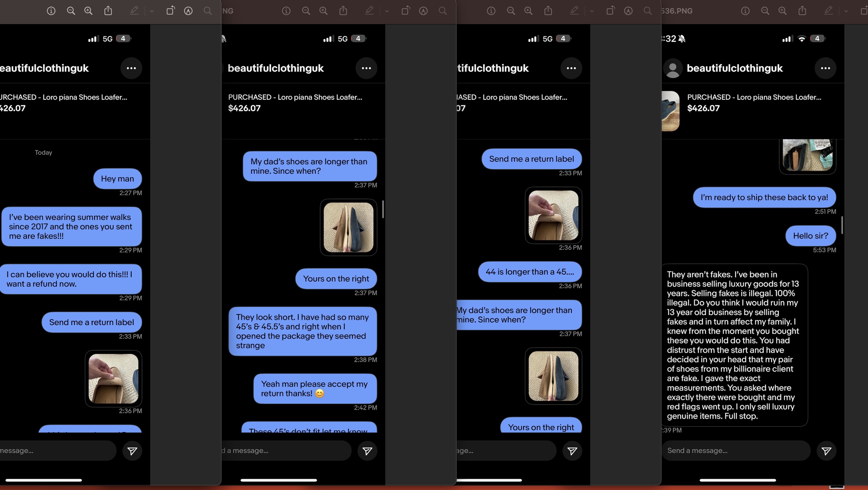This screenshot has height=490, width=868.
Task: Click the send arrow in the third chat
Action: (572, 451)
